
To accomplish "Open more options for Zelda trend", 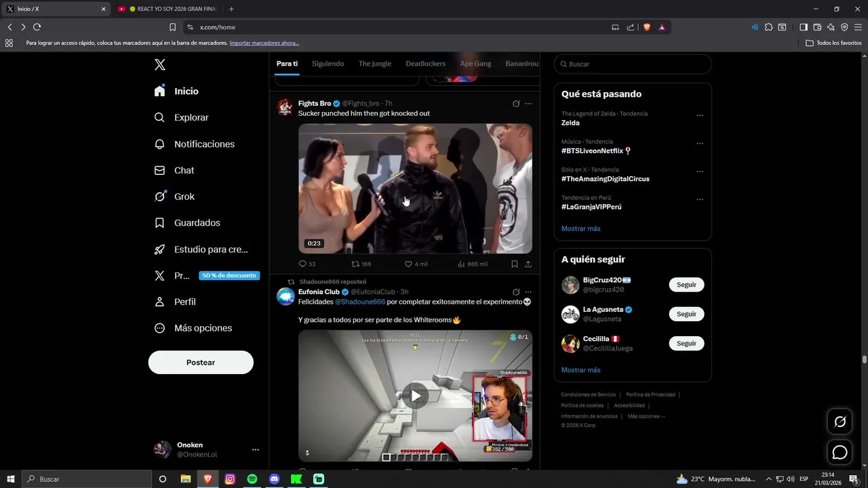I will point(700,115).
